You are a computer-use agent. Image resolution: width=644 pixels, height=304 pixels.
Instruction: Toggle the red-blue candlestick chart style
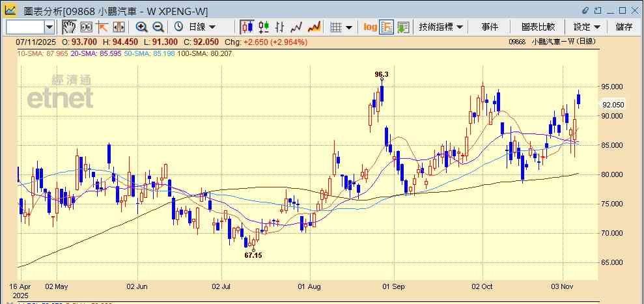click(x=264, y=27)
